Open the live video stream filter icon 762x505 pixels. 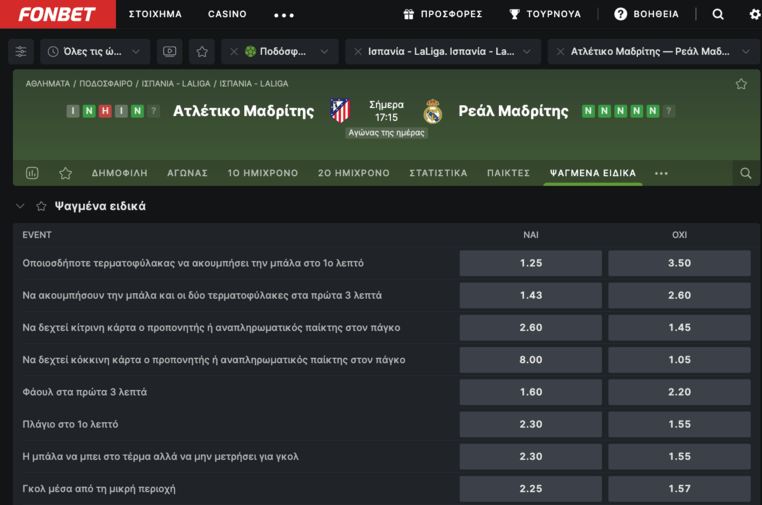click(x=169, y=52)
